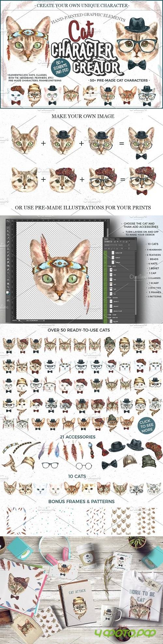
Task: Open the Normal blend mode dropdown
Action: (111, 245)
